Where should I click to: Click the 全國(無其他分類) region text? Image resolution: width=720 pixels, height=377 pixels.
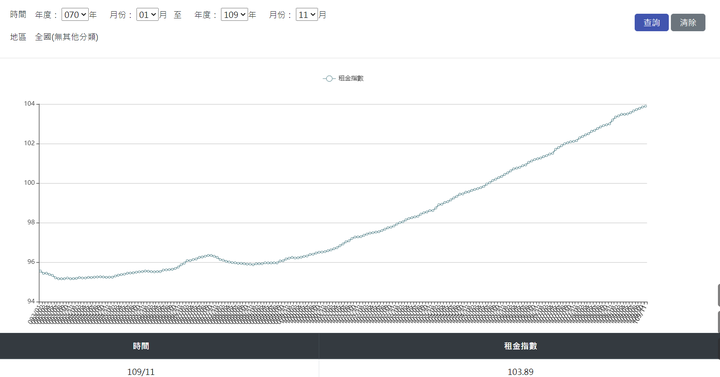(67, 37)
